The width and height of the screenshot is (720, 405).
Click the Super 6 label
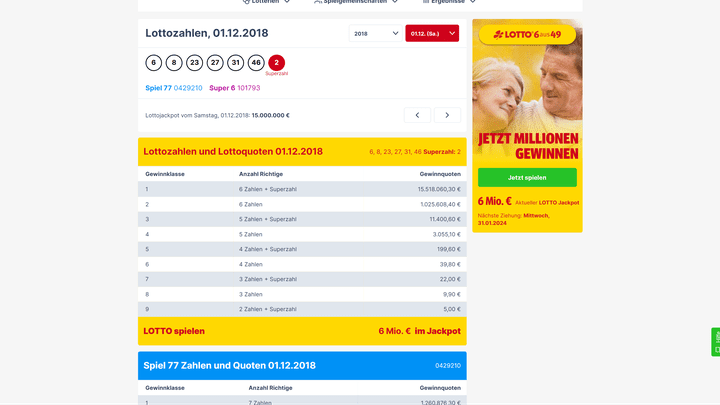click(x=222, y=88)
